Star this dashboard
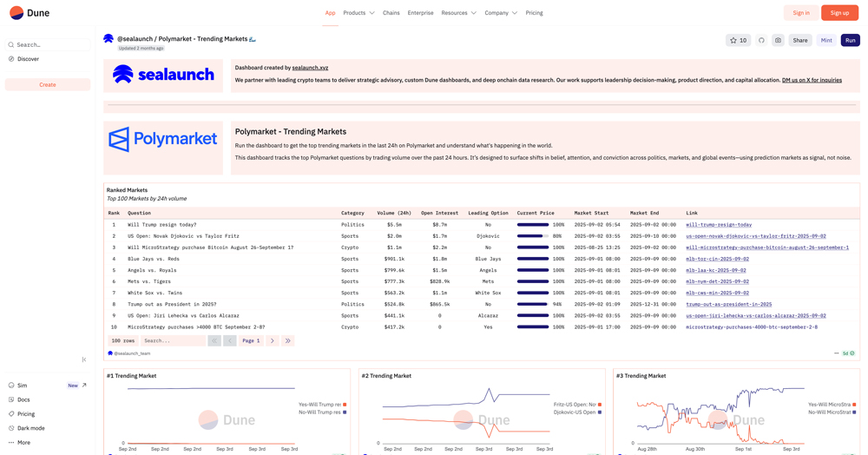868x455 pixels. click(x=738, y=40)
